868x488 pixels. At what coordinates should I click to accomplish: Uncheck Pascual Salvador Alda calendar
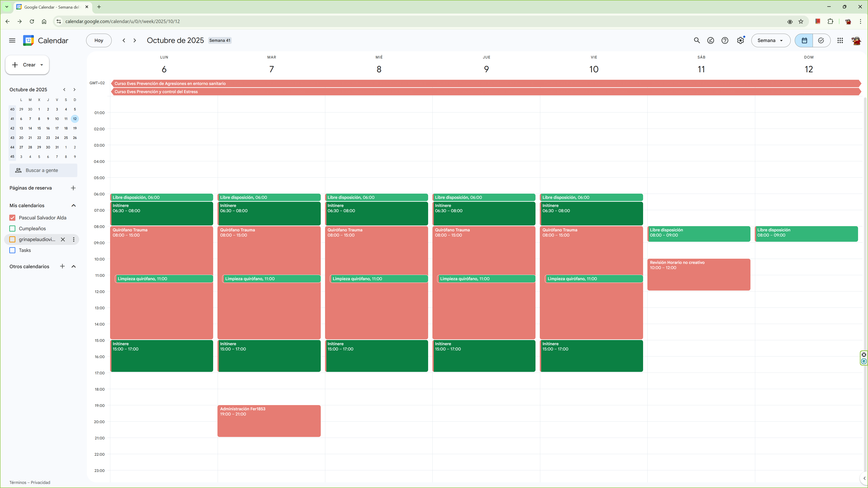tap(12, 218)
